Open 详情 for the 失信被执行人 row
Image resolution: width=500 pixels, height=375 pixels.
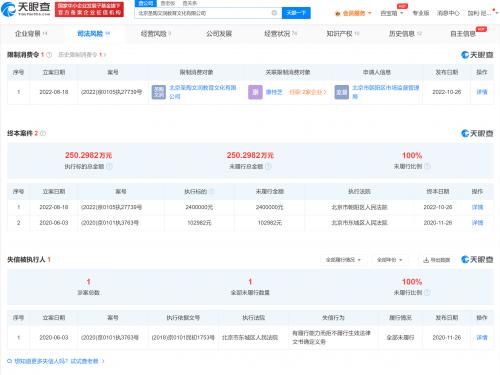[x=482, y=338]
